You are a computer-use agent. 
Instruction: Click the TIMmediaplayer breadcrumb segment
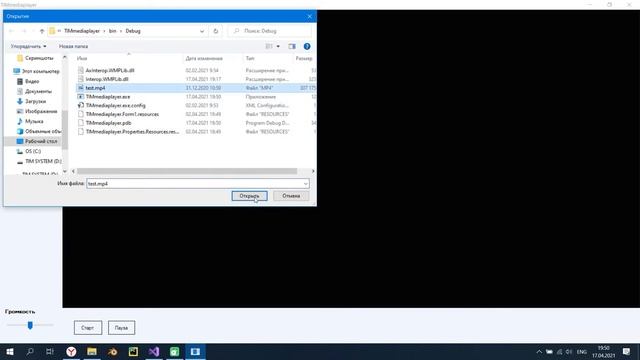pyautogui.click(x=82, y=31)
